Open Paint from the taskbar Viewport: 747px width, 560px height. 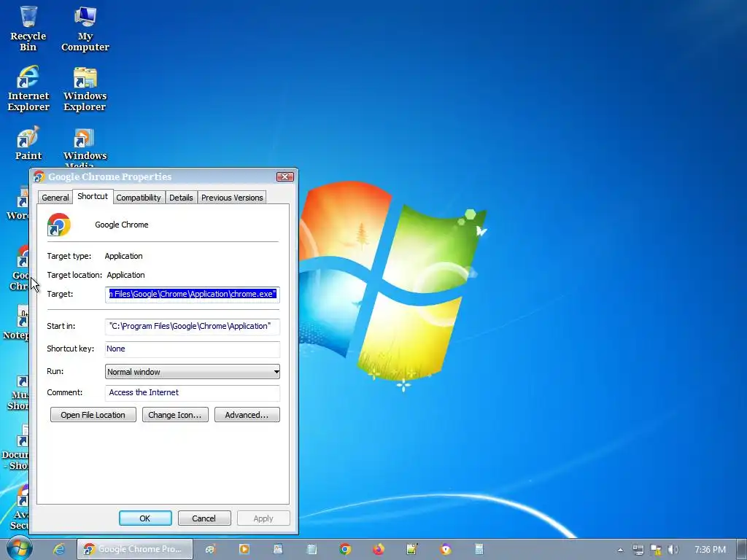pyautogui.click(x=211, y=549)
